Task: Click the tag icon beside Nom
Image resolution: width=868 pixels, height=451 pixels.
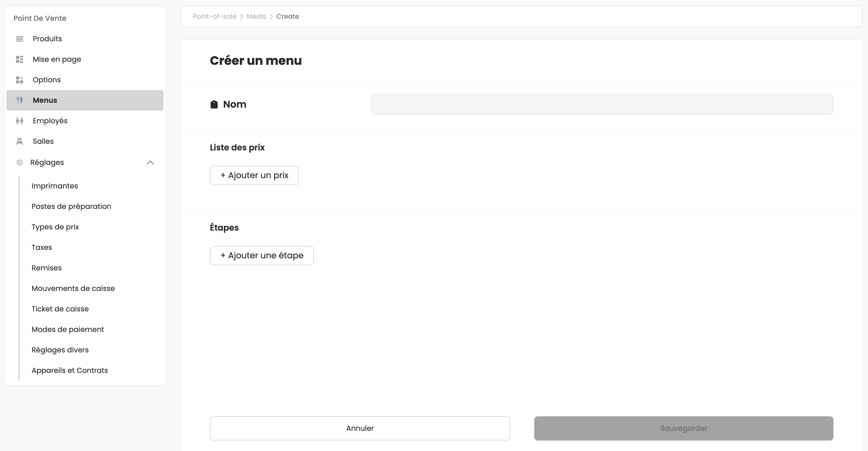Action: click(214, 105)
